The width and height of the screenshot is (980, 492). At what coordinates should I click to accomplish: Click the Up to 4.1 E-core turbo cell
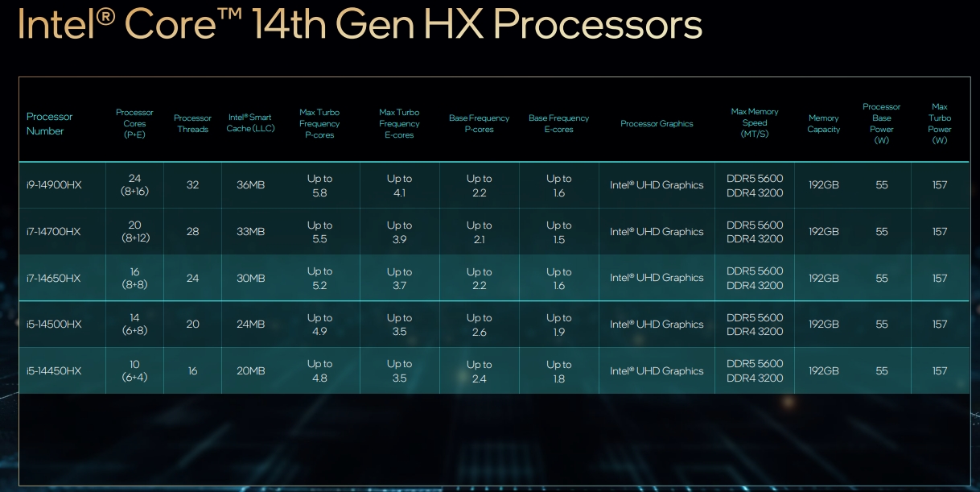coord(399,185)
